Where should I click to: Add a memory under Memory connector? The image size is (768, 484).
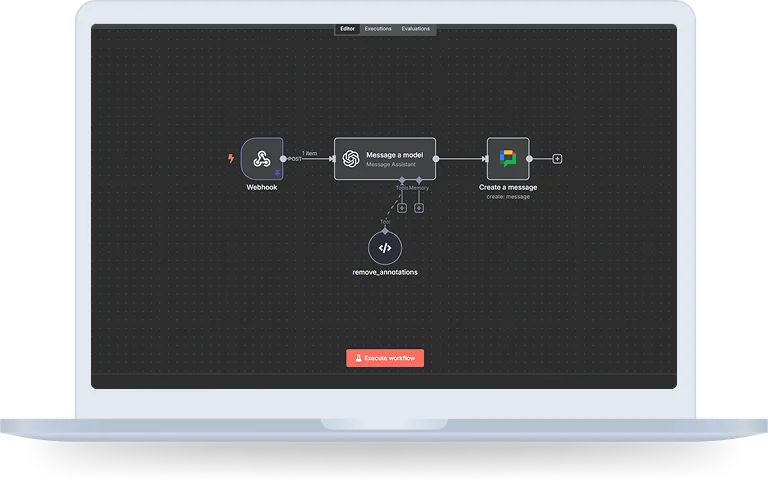[x=419, y=208]
